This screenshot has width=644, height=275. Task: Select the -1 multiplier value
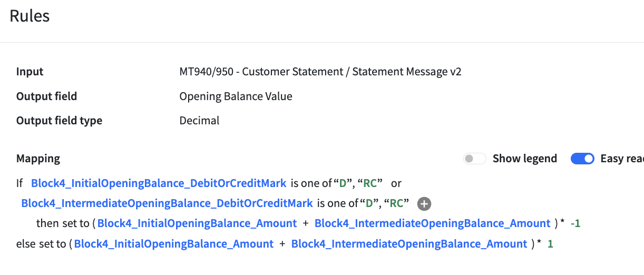click(x=575, y=223)
